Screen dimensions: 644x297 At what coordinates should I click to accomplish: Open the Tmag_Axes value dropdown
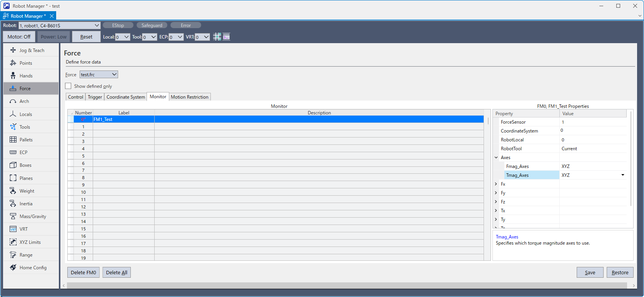coord(622,175)
